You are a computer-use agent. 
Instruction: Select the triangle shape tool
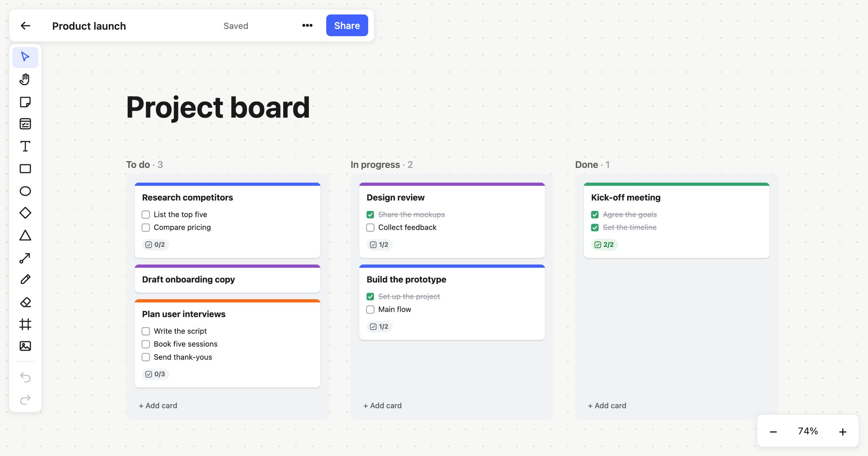(x=25, y=236)
